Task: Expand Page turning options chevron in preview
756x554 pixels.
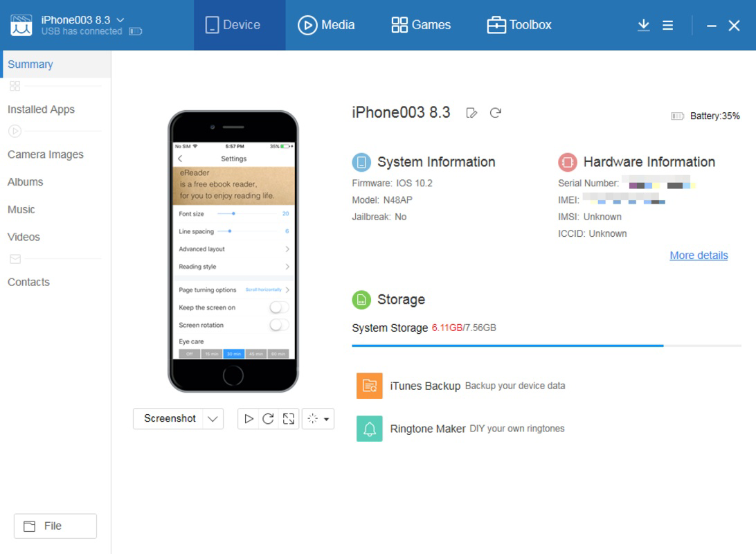Action: pyautogui.click(x=287, y=289)
